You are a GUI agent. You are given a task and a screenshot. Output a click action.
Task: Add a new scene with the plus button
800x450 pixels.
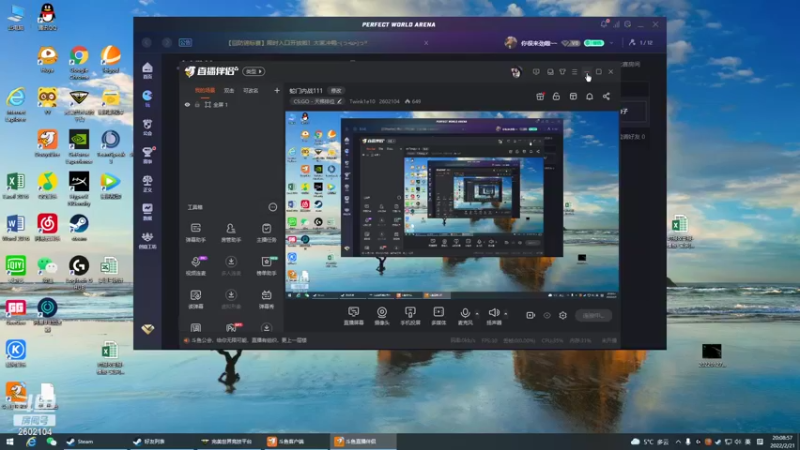point(277,90)
